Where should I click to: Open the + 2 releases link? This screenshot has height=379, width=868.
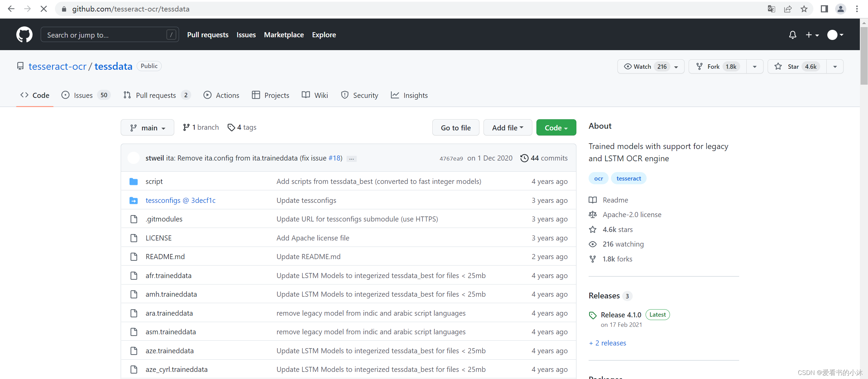608,343
